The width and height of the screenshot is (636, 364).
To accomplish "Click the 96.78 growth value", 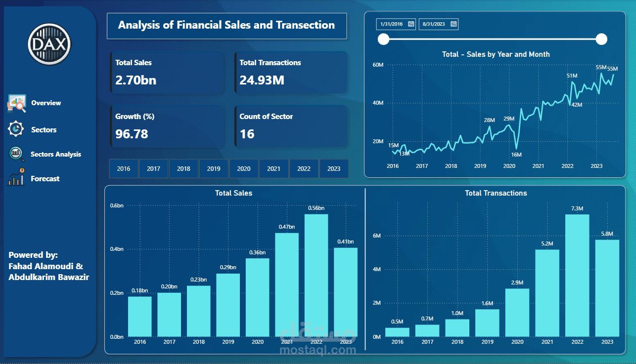I will coord(132,134).
